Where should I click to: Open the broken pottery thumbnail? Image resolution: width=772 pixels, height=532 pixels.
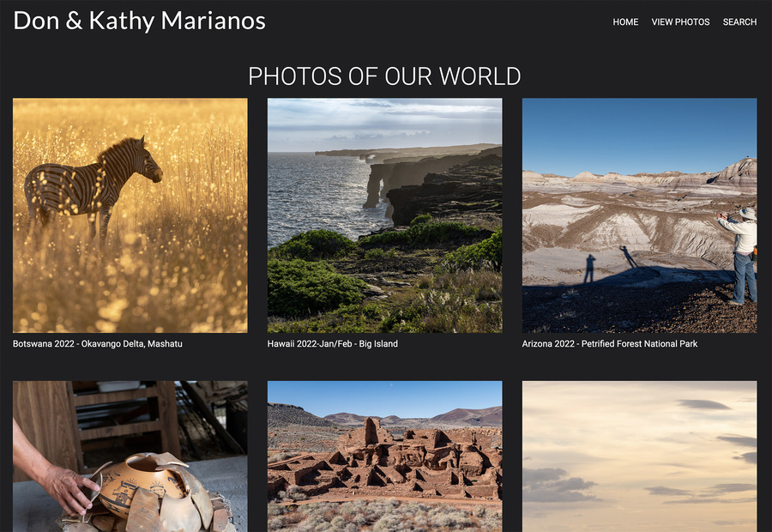[130, 456]
